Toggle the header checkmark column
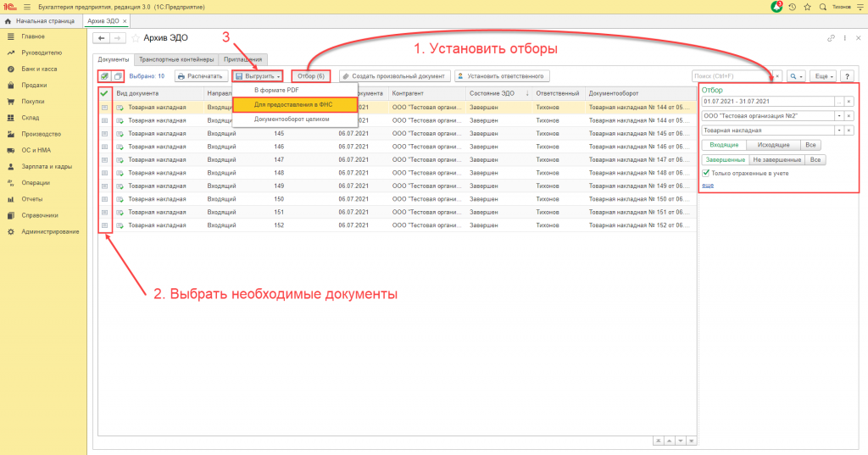The width and height of the screenshot is (868, 455). (104, 93)
